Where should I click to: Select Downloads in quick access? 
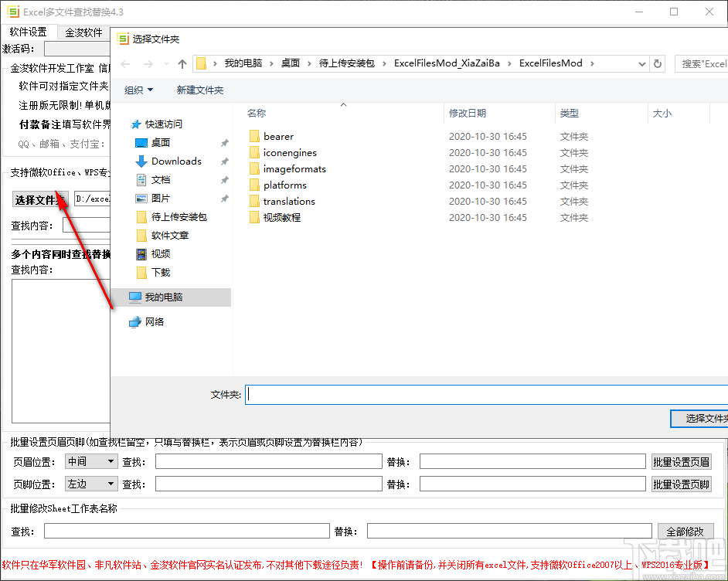point(174,161)
